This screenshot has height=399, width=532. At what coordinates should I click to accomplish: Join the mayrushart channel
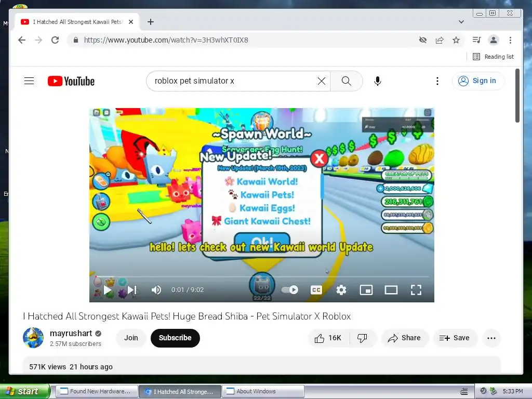(x=131, y=338)
